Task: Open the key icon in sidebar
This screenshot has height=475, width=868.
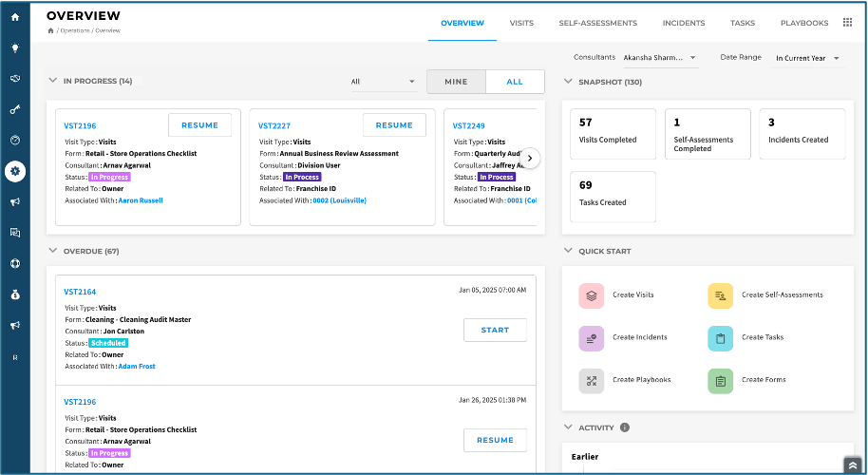Action: (15, 109)
